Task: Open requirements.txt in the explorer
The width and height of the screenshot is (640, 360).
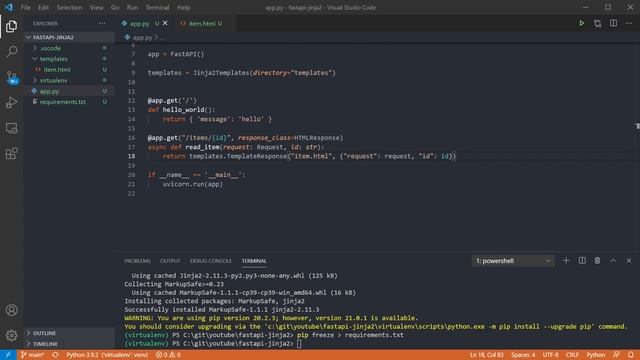Action: click(x=69, y=102)
